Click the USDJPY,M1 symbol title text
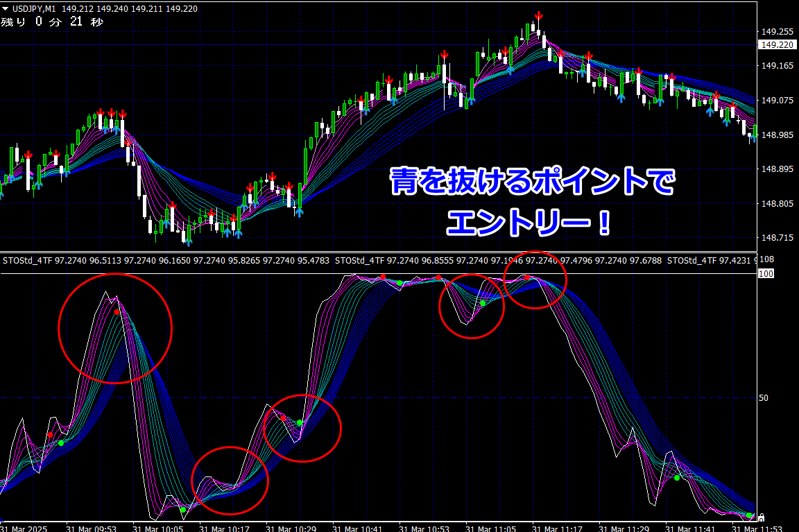 click(34, 8)
